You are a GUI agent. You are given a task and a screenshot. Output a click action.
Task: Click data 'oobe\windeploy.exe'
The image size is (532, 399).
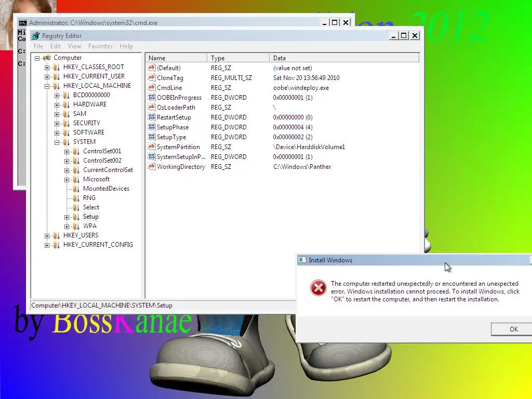(301, 88)
